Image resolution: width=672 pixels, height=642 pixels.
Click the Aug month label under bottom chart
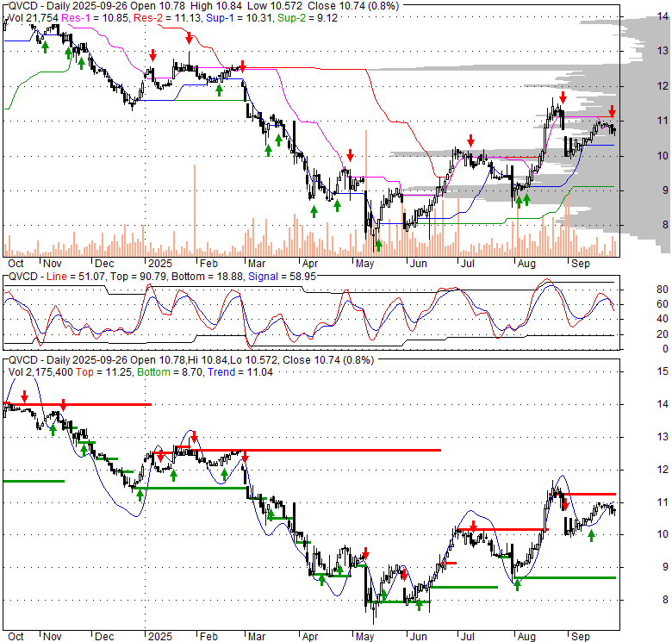point(526,637)
